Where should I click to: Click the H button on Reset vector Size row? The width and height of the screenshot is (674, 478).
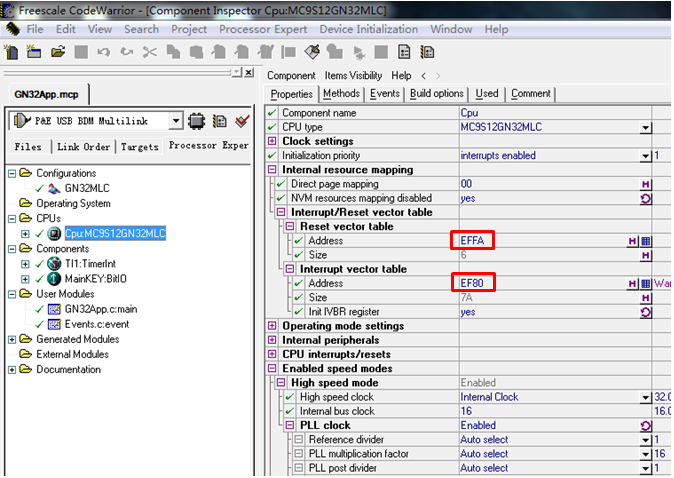(x=646, y=255)
